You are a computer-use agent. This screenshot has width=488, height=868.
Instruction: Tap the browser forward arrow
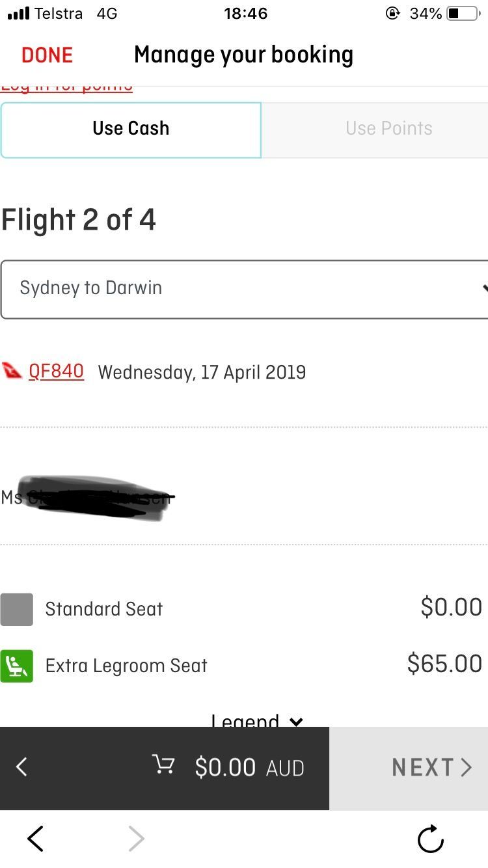pyautogui.click(x=136, y=839)
